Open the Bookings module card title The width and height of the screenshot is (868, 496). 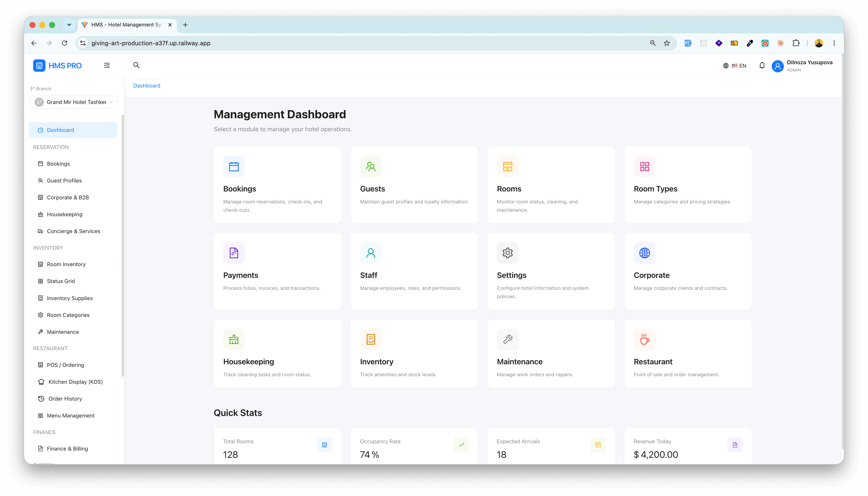point(239,189)
